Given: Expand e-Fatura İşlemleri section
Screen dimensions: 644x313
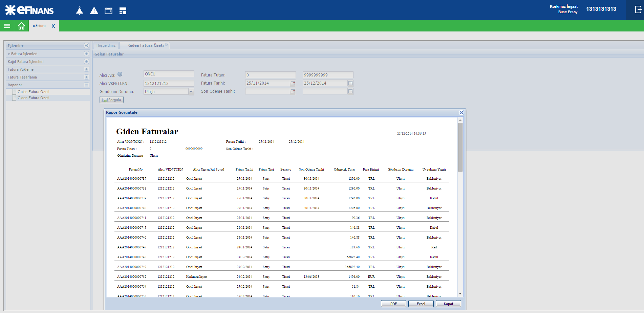Looking at the screenshot, I should tap(86, 53).
